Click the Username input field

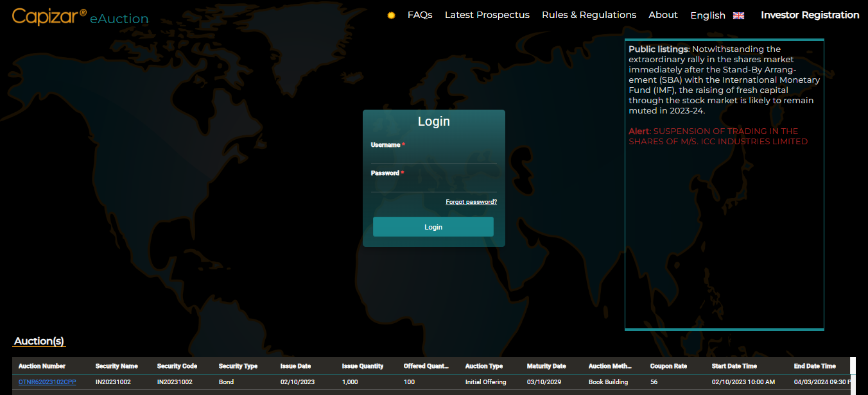point(433,157)
